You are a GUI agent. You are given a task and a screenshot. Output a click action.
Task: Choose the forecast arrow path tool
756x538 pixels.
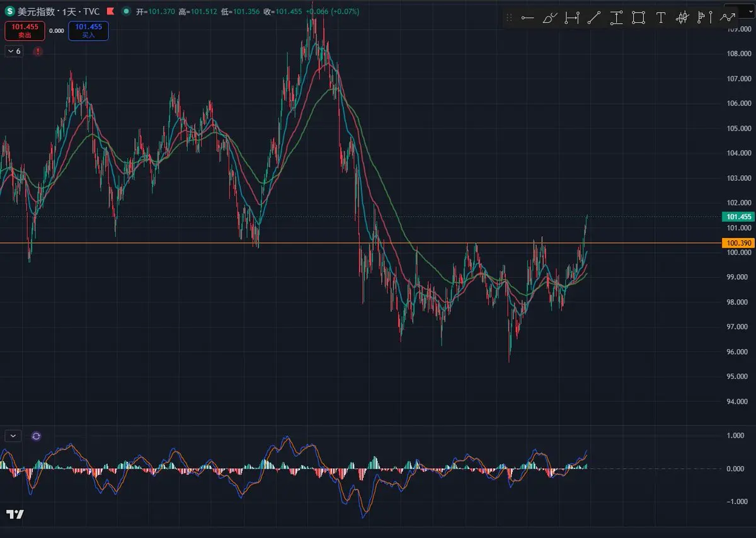point(728,18)
